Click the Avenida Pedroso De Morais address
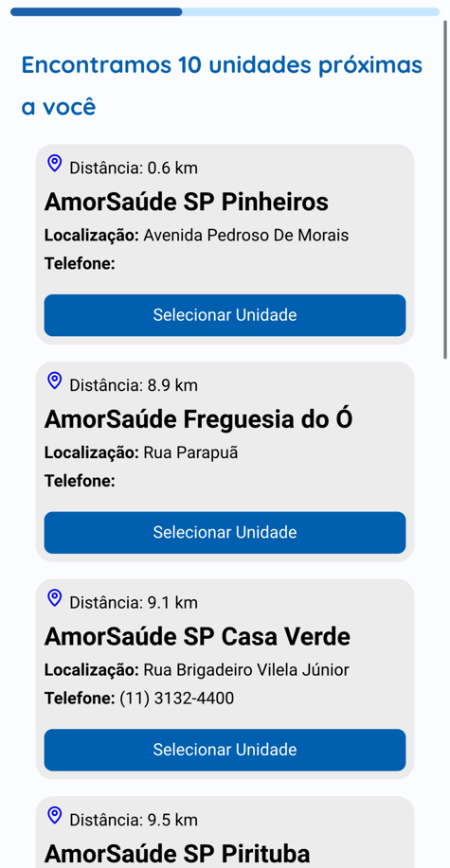The image size is (450, 868). pos(246,236)
